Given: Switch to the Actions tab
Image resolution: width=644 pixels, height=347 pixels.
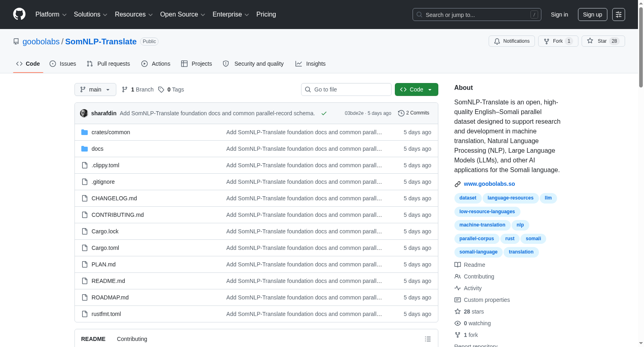Looking at the screenshot, I should (156, 64).
